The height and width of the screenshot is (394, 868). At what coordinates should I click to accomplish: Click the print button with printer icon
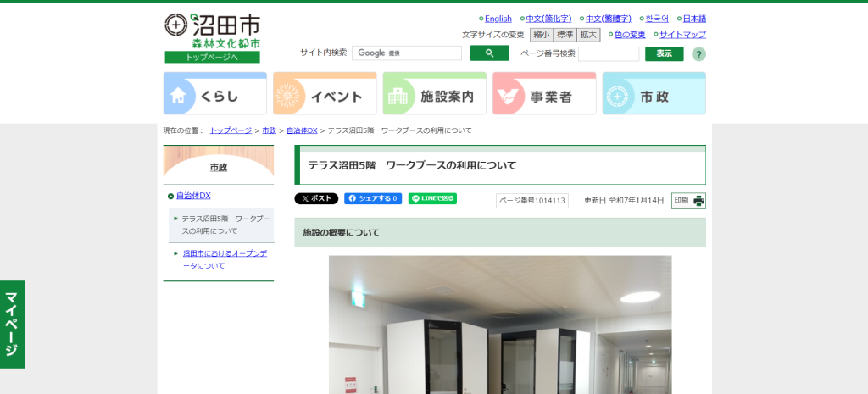(x=688, y=201)
